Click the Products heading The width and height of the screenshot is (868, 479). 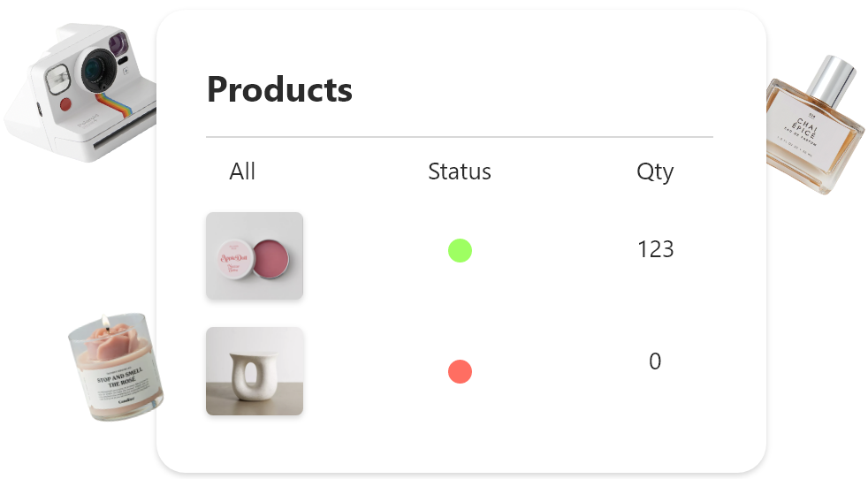(279, 90)
